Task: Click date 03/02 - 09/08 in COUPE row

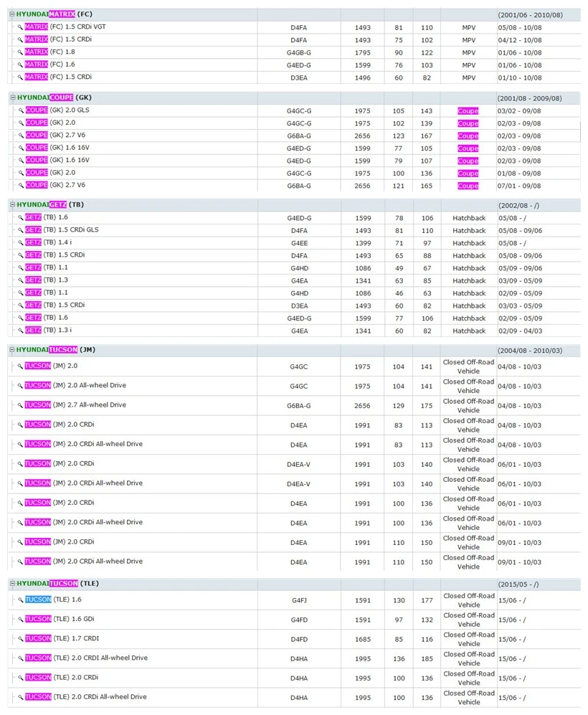Action: click(519, 111)
